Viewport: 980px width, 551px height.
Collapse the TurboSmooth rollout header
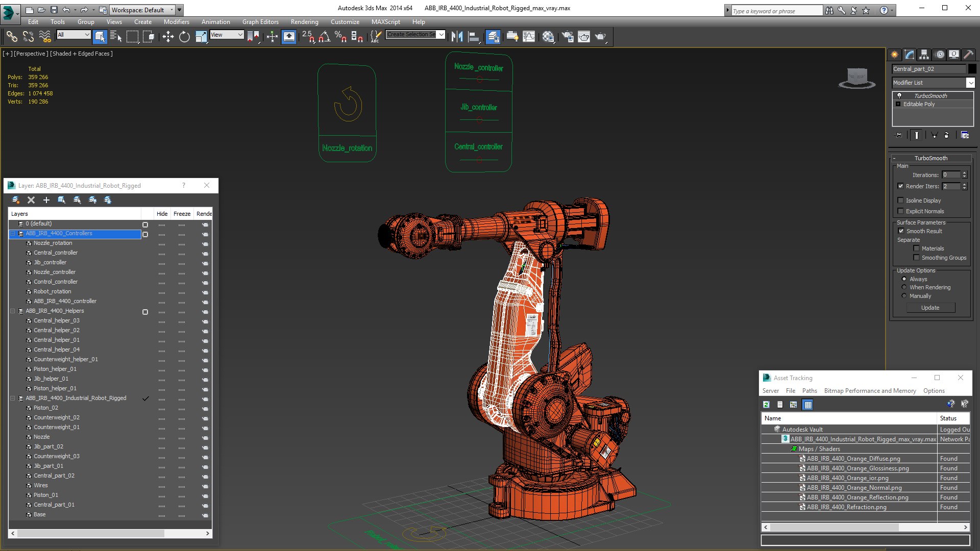pyautogui.click(x=930, y=158)
